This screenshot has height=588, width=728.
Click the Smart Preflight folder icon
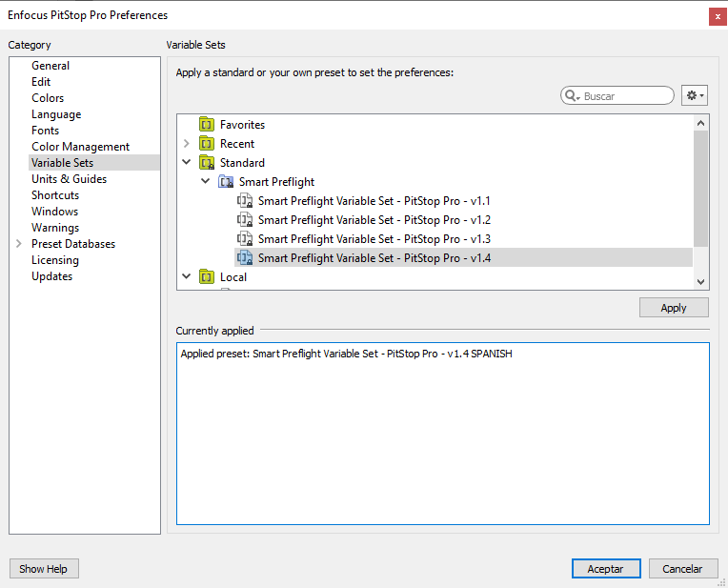point(226,182)
